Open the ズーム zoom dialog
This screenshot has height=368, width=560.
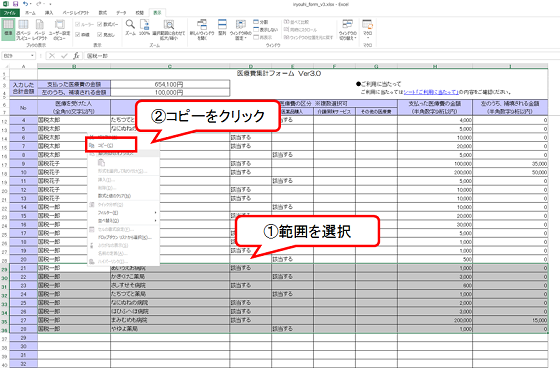[130, 27]
